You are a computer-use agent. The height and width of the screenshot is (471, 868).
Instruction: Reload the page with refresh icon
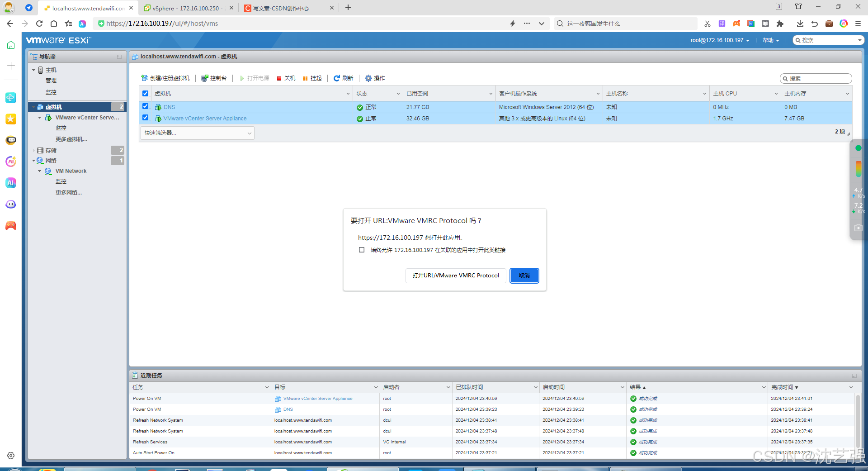(39, 24)
